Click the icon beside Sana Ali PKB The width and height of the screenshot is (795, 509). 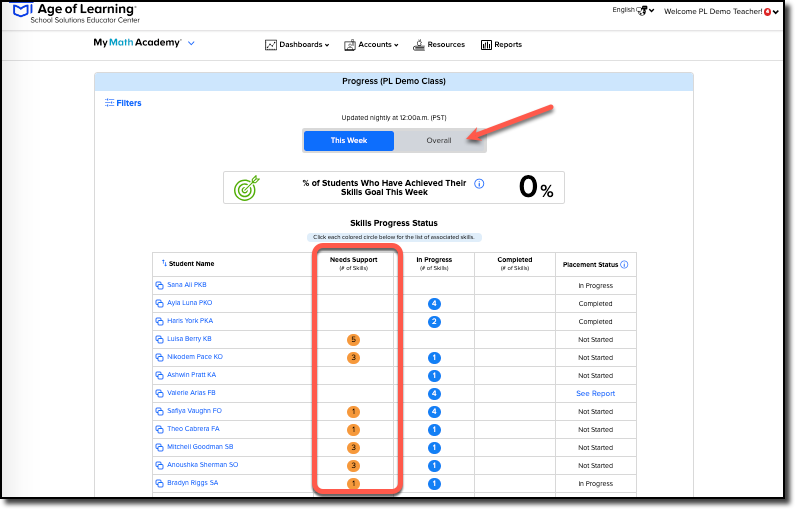point(159,285)
